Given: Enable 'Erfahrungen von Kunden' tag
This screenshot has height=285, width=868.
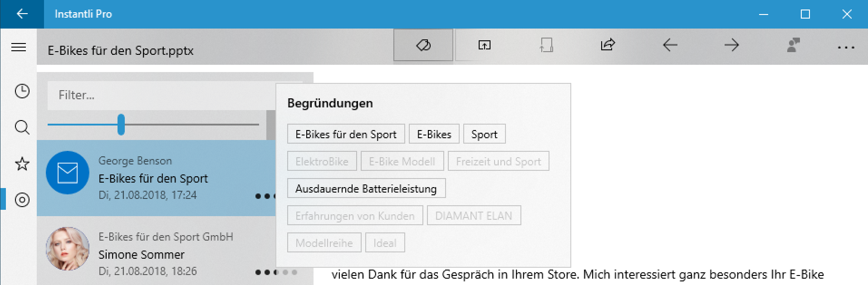Looking at the screenshot, I should point(355,216).
